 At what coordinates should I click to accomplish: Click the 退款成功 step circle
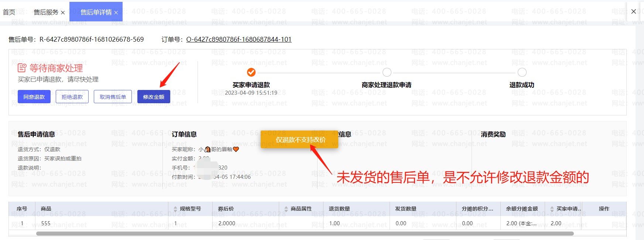[522, 72]
